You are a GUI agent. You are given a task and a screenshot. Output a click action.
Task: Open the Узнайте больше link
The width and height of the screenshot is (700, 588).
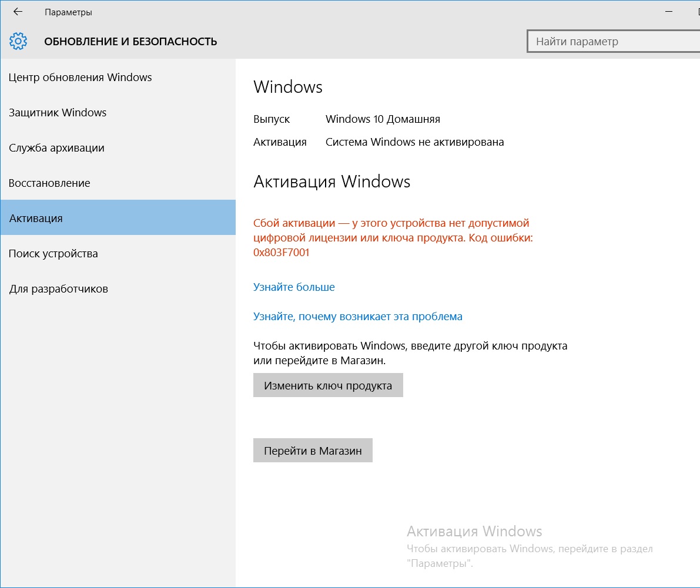point(294,287)
